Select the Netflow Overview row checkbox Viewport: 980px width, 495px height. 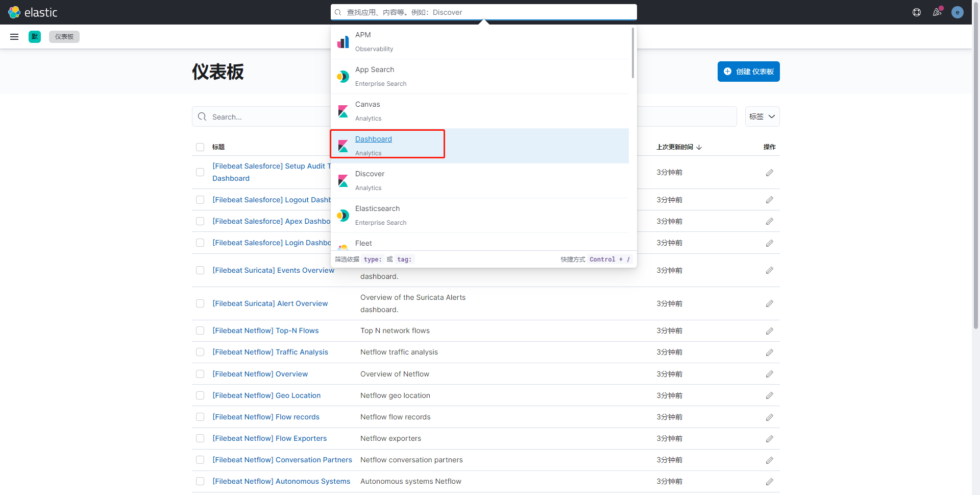(x=200, y=374)
